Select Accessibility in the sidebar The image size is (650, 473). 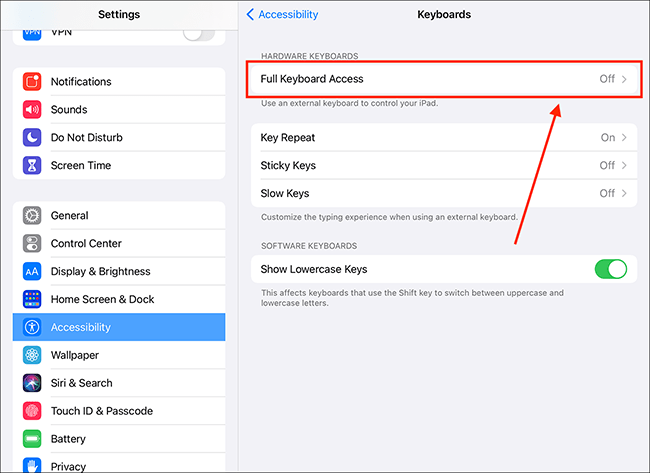(119, 327)
